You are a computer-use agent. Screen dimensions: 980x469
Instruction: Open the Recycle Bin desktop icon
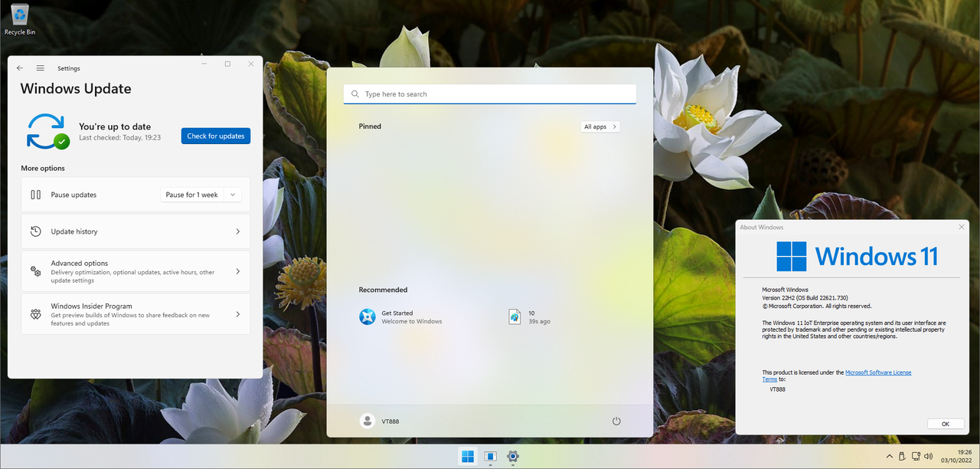(x=20, y=20)
